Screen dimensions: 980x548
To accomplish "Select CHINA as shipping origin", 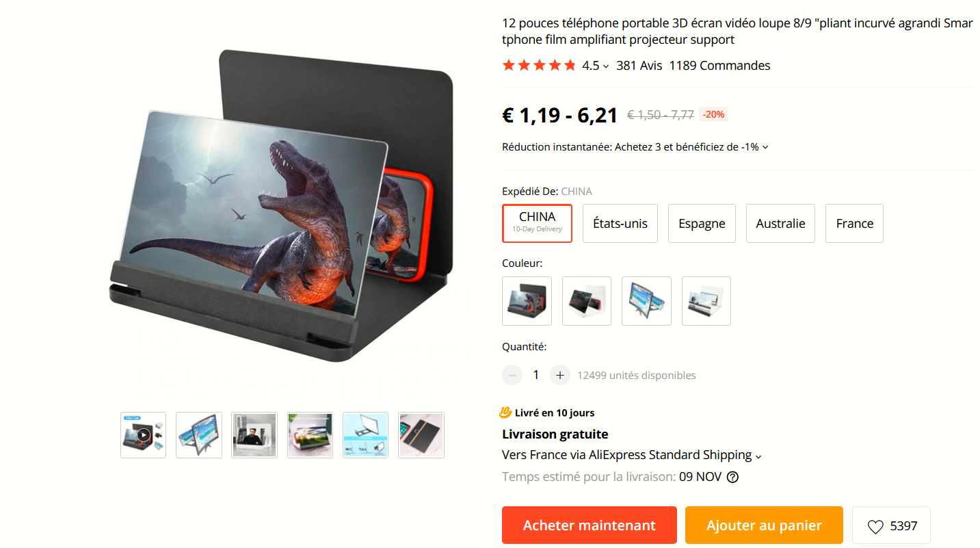I will (x=537, y=223).
